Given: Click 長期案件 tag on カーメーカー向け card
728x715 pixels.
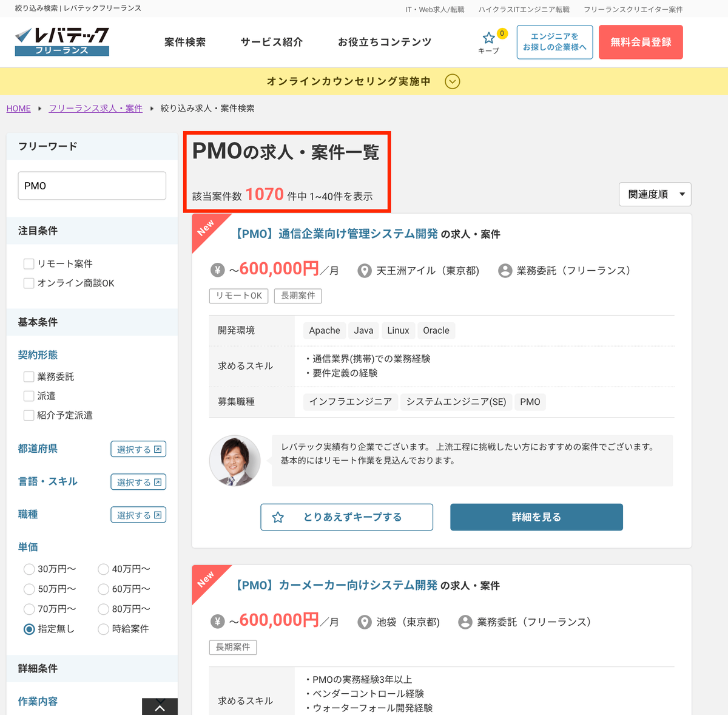Looking at the screenshot, I should tap(233, 647).
